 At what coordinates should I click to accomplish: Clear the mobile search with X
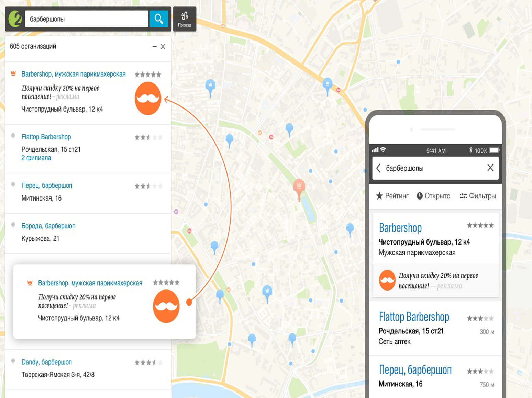point(490,168)
